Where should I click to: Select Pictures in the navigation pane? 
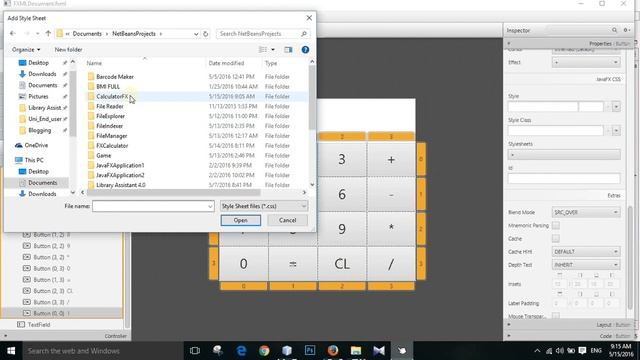point(38,96)
